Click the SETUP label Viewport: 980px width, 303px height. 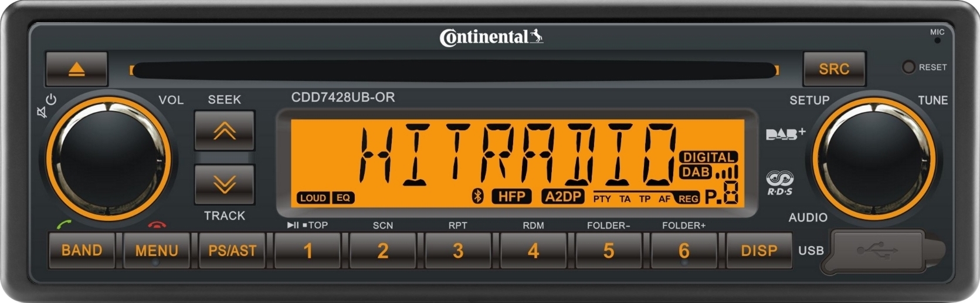(809, 100)
